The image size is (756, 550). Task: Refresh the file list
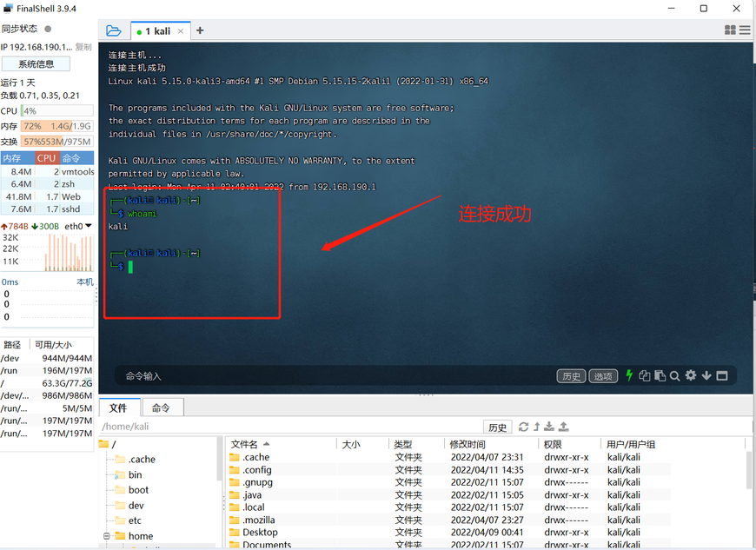(523, 427)
